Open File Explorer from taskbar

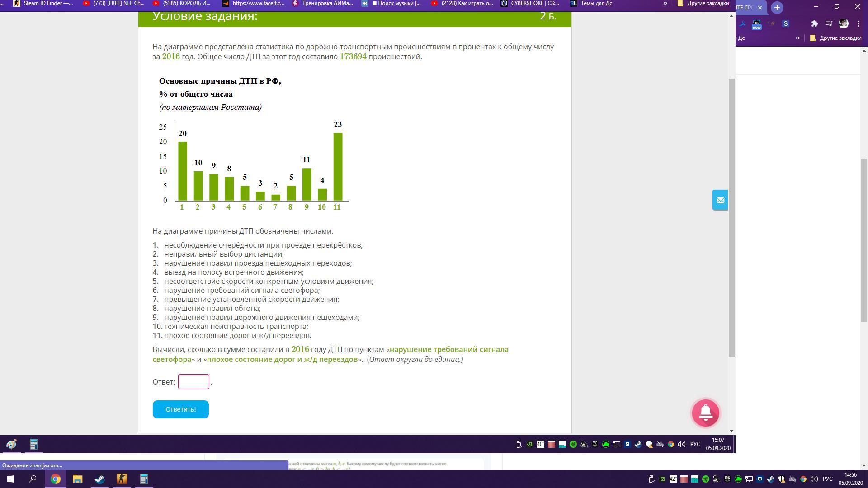click(77, 479)
